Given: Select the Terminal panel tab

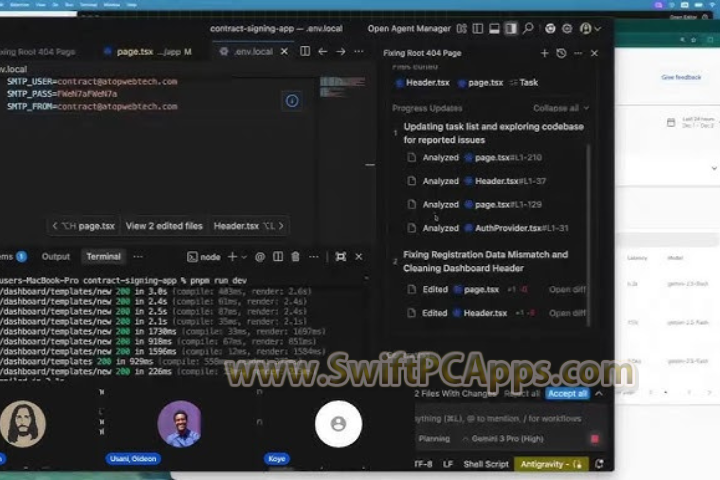Looking at the screenshot, I should (x=103, y=257).
